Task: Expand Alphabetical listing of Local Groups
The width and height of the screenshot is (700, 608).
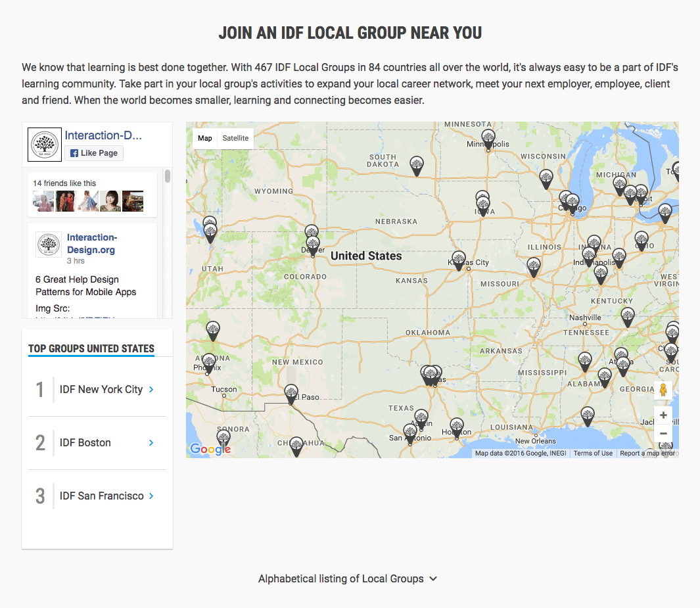Action: 348,579
